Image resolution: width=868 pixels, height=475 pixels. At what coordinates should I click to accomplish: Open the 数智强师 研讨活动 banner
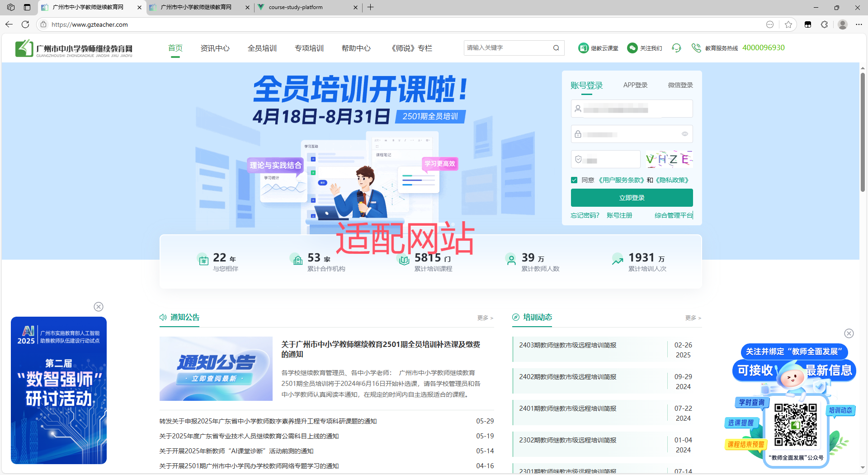59,390
